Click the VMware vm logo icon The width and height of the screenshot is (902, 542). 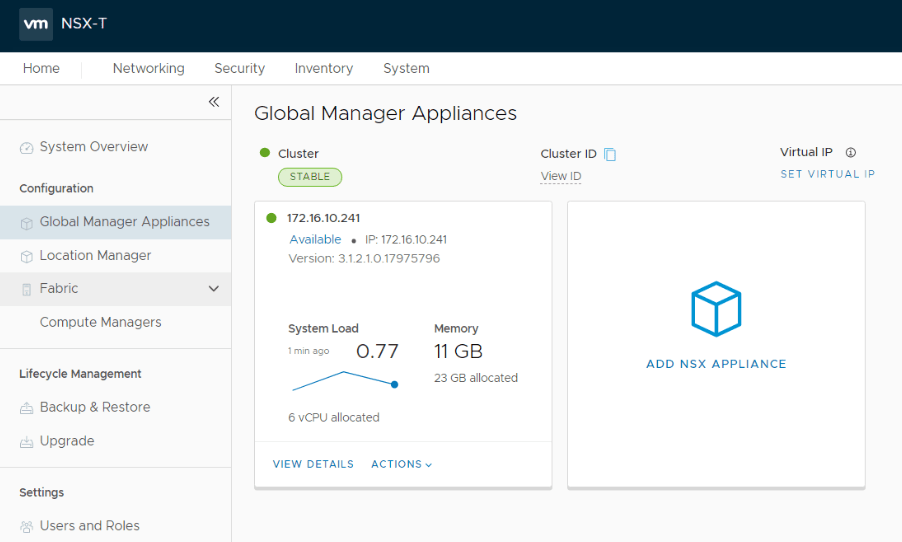point(36,24)
